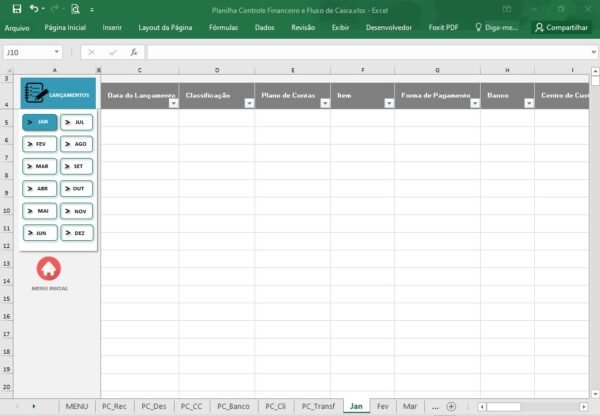Click the Lançamentos notepad icon
This screenshot has width=600, height=416.
pyautogui.click(x=36, y=93)
